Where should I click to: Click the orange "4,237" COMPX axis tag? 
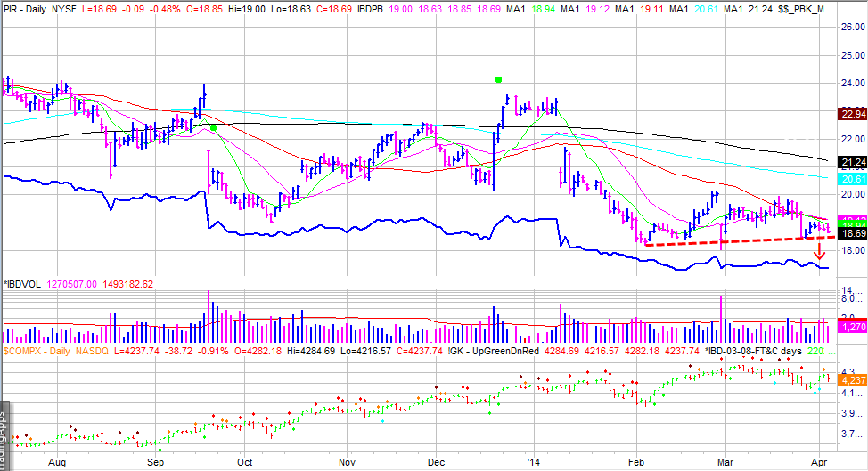pos(853,380)
